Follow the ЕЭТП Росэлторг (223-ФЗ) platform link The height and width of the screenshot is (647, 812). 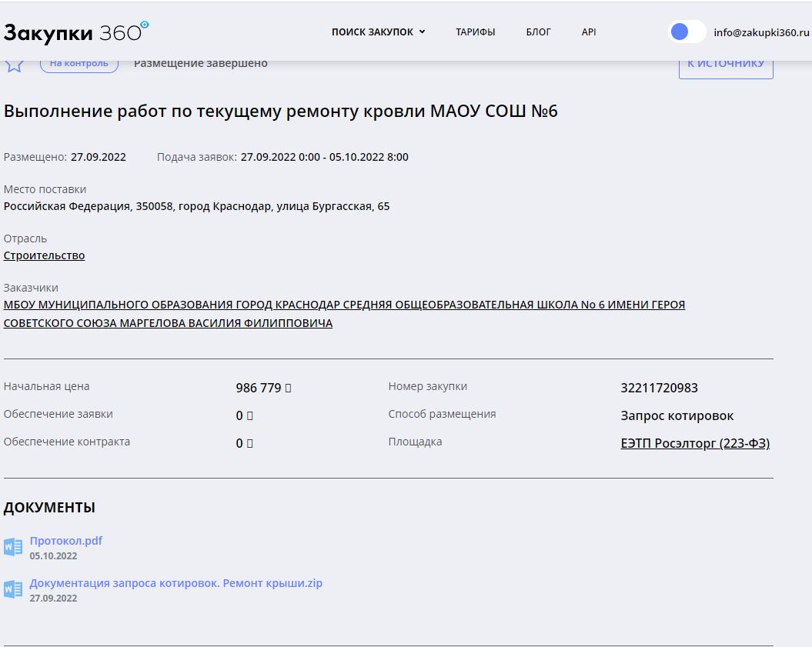[x=695, y=443]
